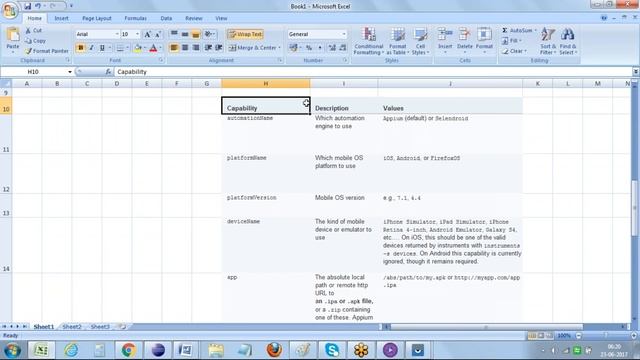
Task: Open text orientation options
Action: pos(210,34)
